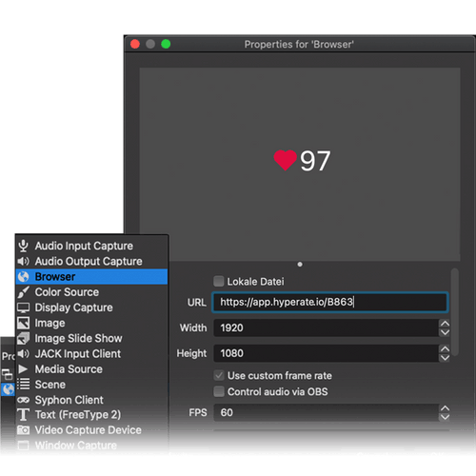
Task: Click the list icon beside Scene
Action: [23, 385]
